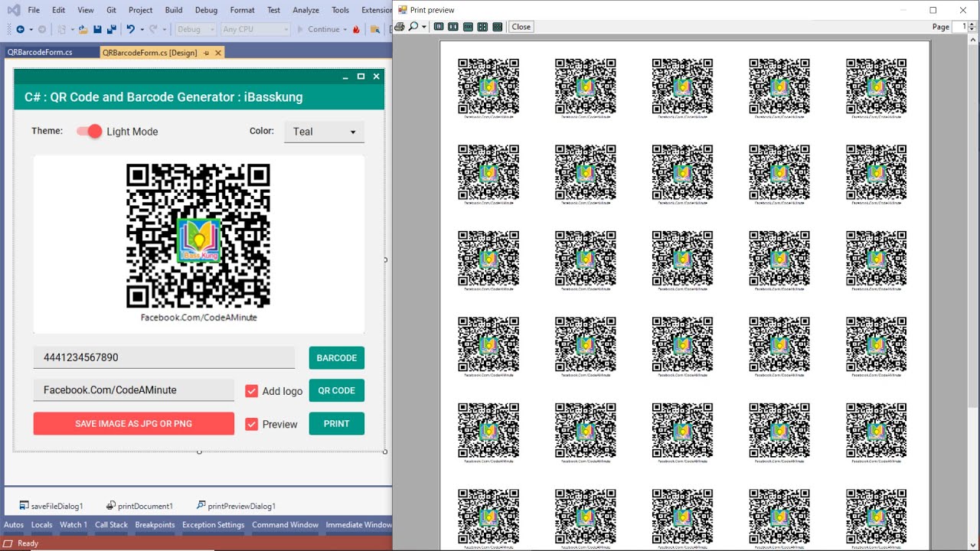980x551 pixels.
Task: Open the Teal color dropdown
Action: pyautogui.click(x=325, y=132)
